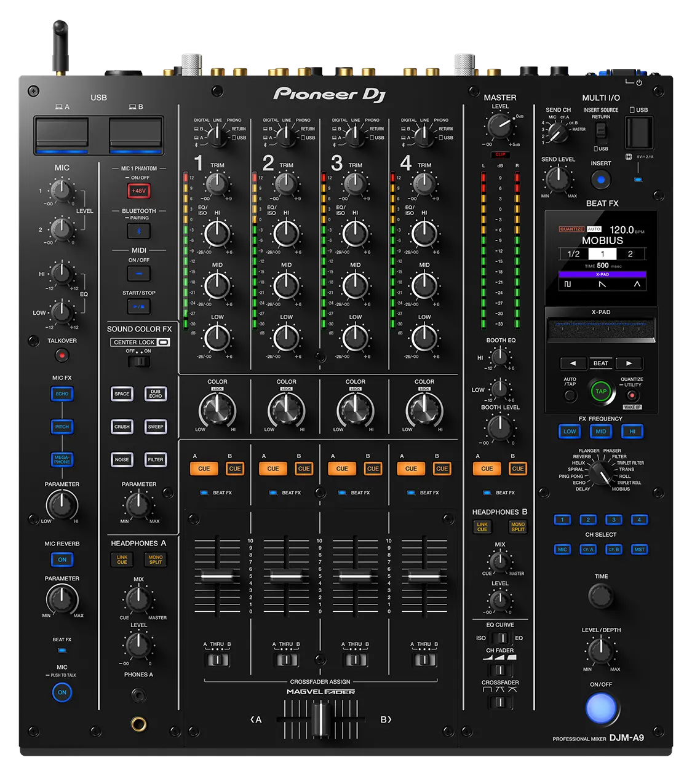Turn the SEND CH selector knob

[x=558, y=132]
